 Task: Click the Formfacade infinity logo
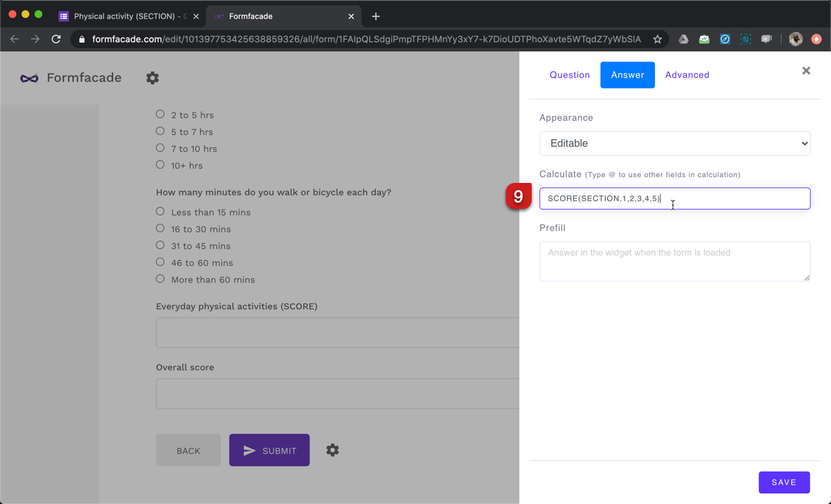(29, 78)
